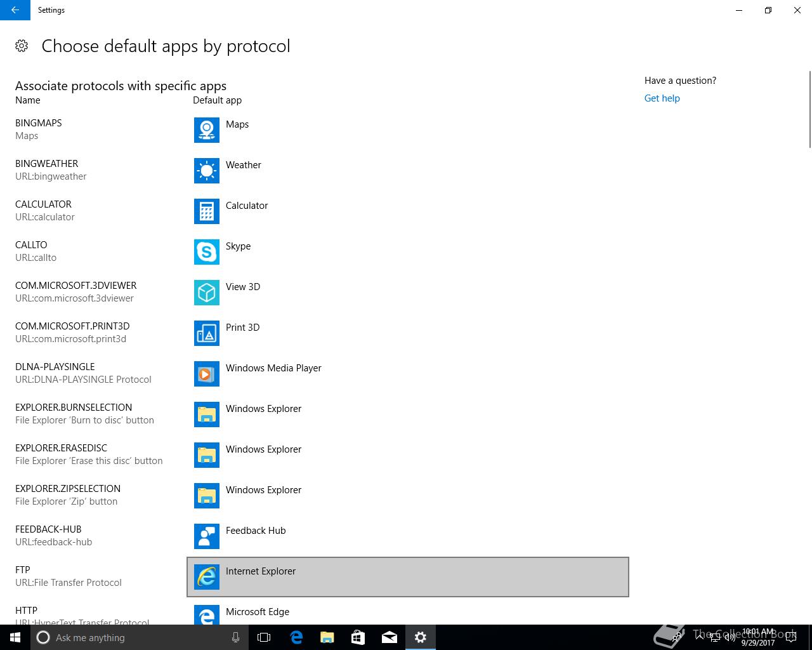812x650 pixels.
Task: Click the Name column header
Action: [x=28, y=100]
